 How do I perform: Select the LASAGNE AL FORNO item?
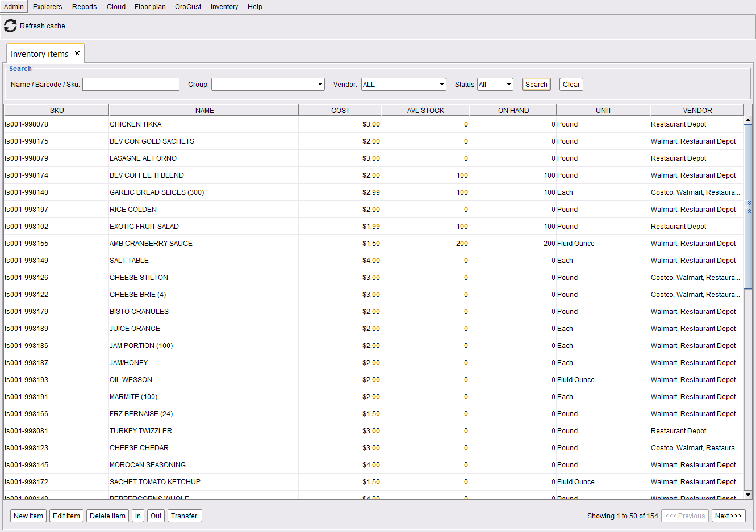pyautogui.click(x=374, y=158)
